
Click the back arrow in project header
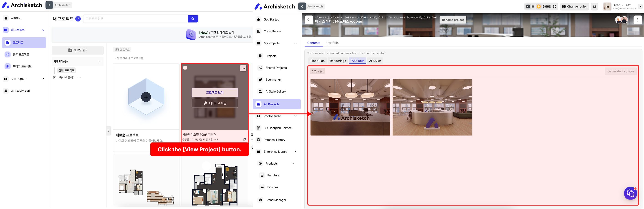309,20
